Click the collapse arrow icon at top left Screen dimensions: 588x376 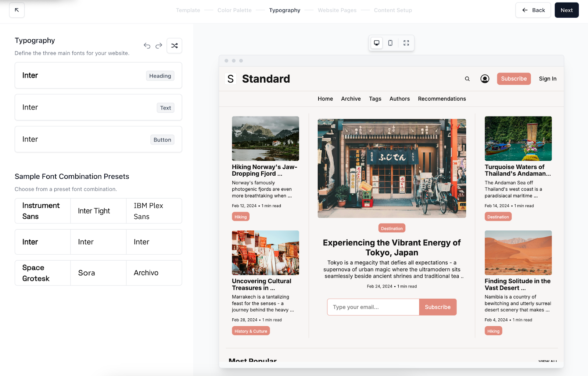[17, 10]
